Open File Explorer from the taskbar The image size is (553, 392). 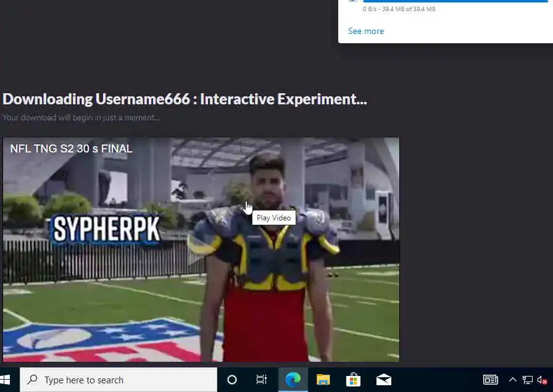pos(323,380)
